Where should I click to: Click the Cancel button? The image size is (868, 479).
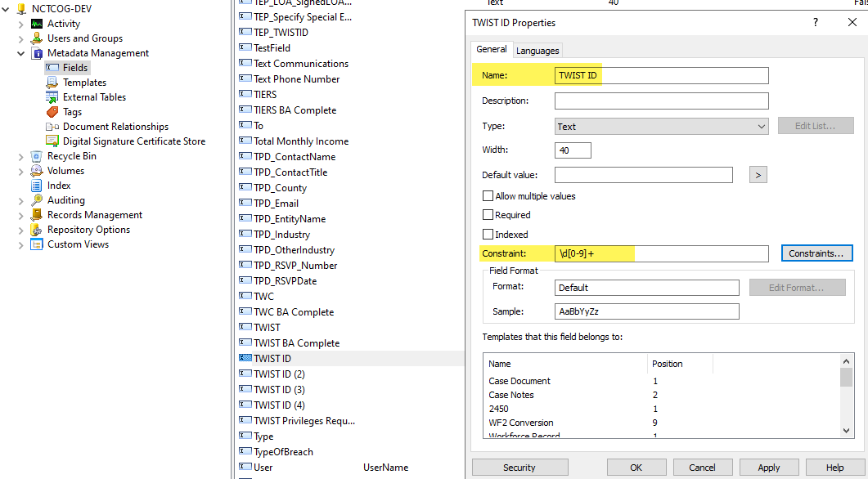pyautogui.click(x=703, y=468)
